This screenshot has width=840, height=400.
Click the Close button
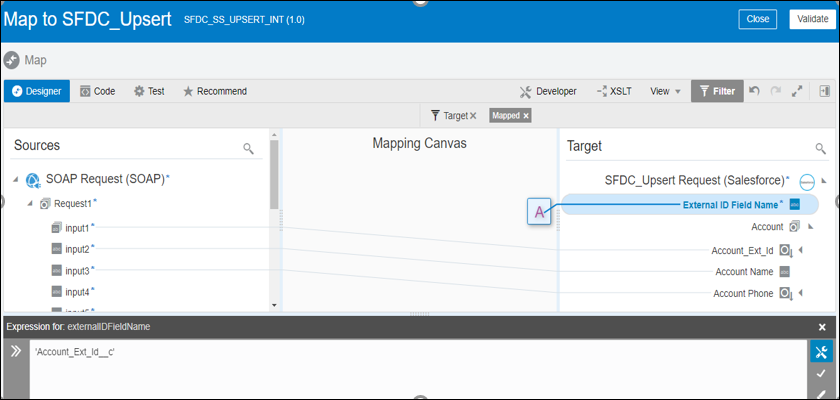coord(758,19)
